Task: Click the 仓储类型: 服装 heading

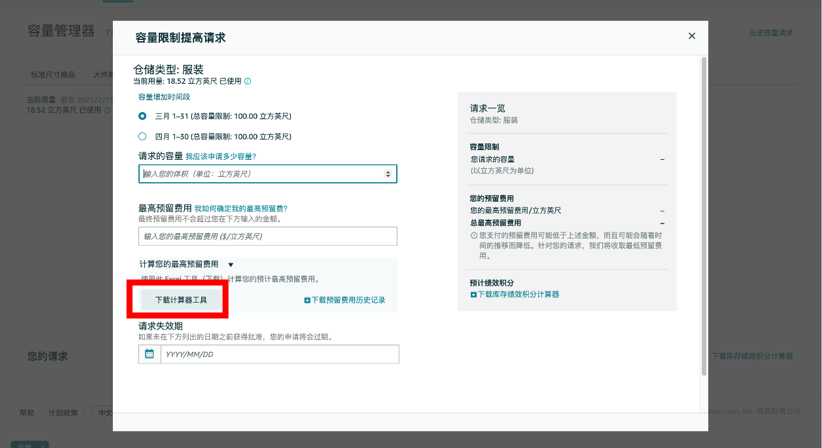Action: click(168, 70)
